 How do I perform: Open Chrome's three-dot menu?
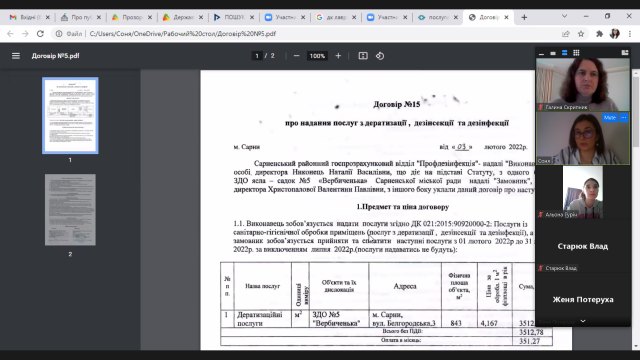pos(630,34)
